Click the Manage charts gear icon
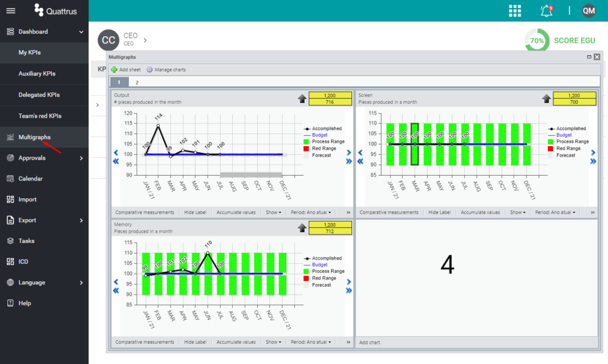The image size is (608, 364). (x=150, y=70)
